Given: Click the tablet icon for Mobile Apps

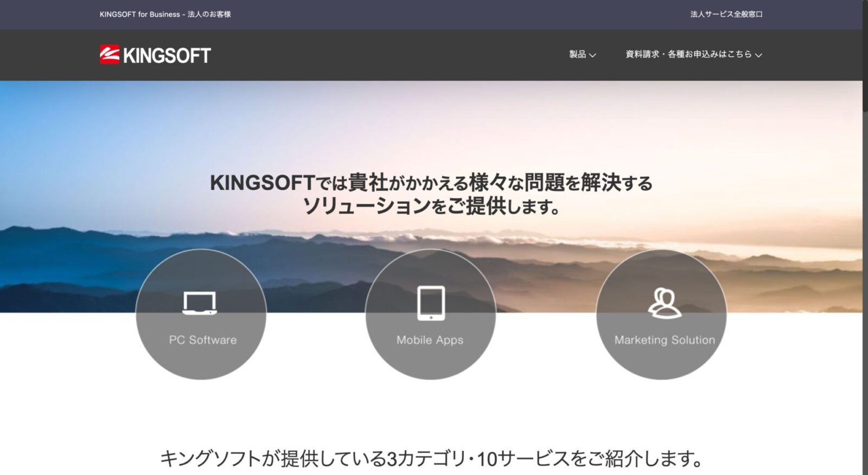Looking at the screenshot, I should click(431, 303).
